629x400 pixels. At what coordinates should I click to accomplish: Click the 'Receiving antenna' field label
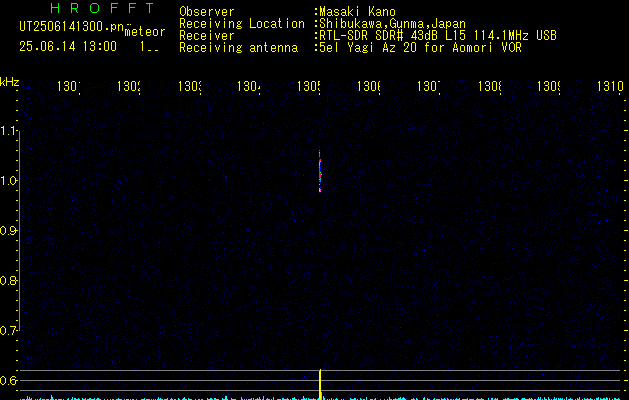(238, 48)
